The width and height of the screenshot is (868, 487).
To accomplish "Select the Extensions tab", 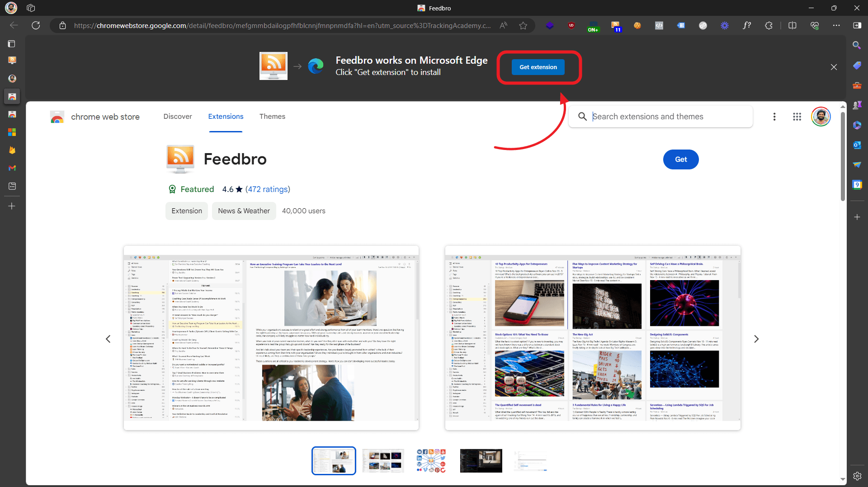I will click(226, 117).
